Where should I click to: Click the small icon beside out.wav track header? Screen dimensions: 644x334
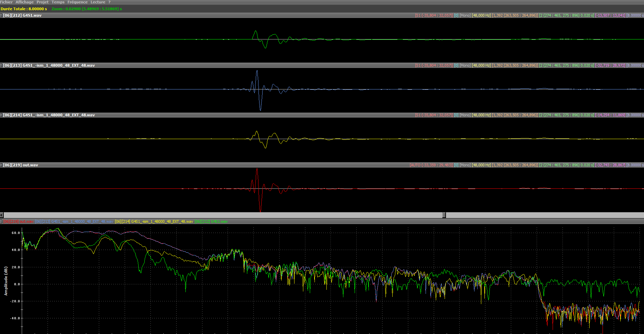click(1, 165)
